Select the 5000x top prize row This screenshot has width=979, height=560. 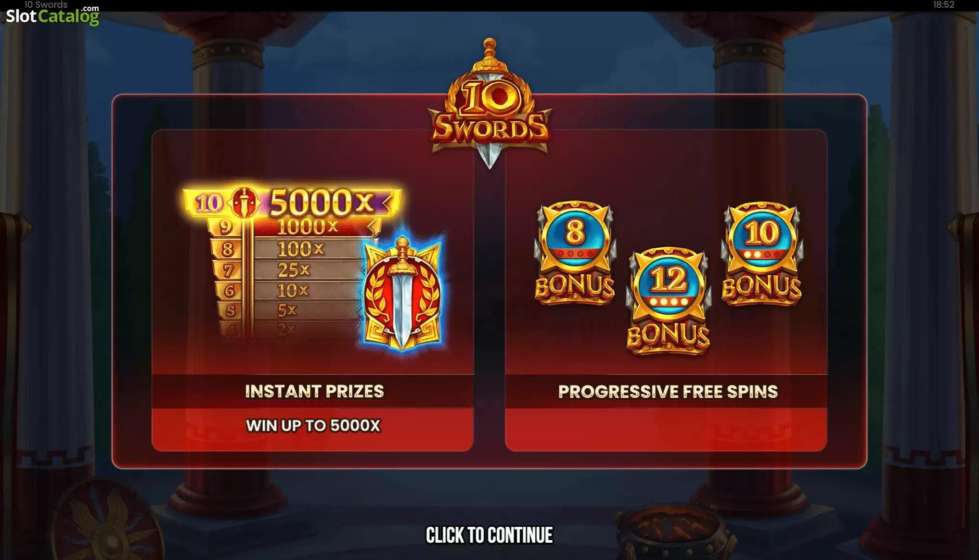292,202
